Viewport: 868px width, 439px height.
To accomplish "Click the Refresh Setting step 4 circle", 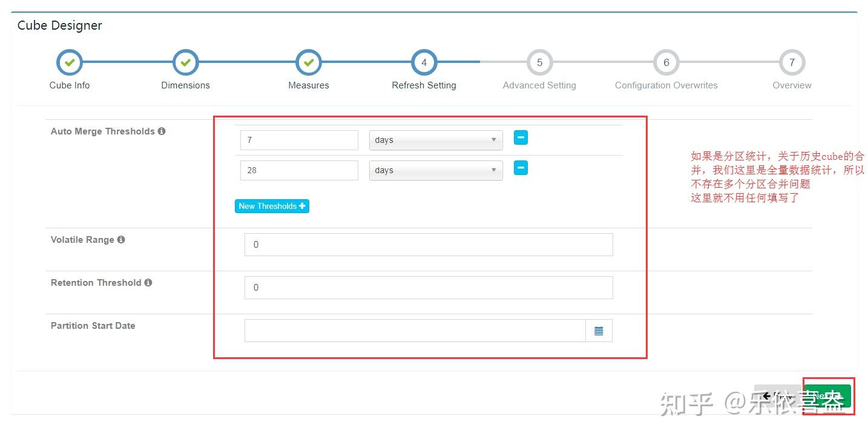I will [424, 62].
